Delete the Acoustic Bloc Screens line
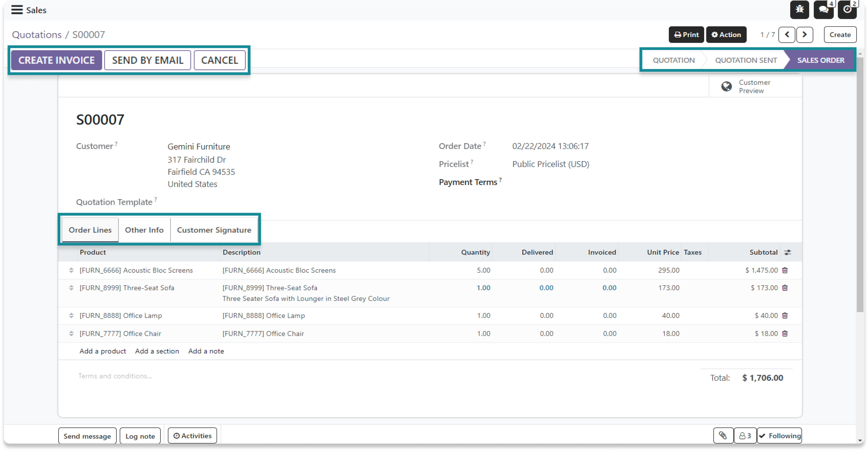Screen dimensions: 868x451 pos(785,270)
